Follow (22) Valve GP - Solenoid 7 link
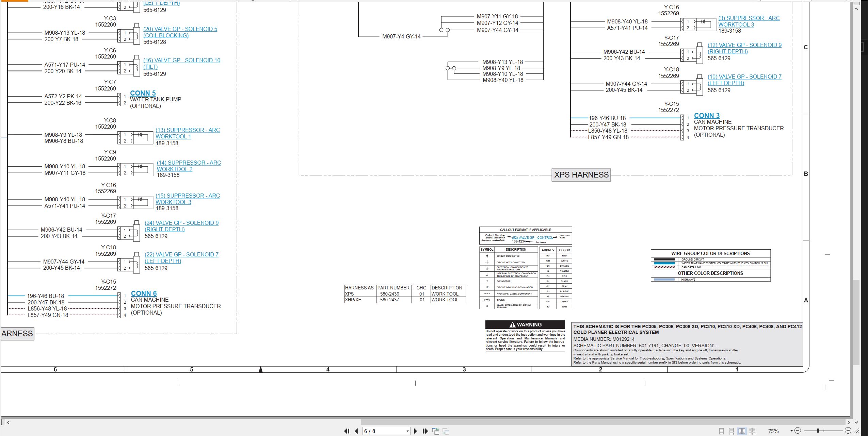This screenshot has height=436, width=868. tap(181, 258)
